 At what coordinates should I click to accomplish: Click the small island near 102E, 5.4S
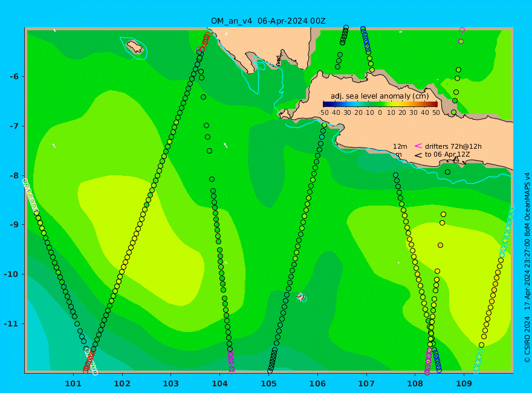[135, 47]
